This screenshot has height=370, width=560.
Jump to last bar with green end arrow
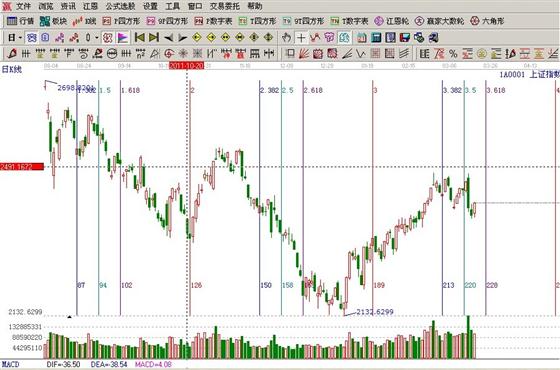click(x=154, y=38)
